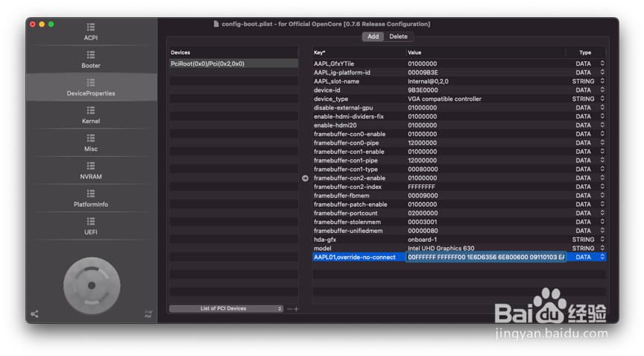Select the AAPL,GfxYTile key
Viewport: 644px width, 356px height.
coord(333,63)
